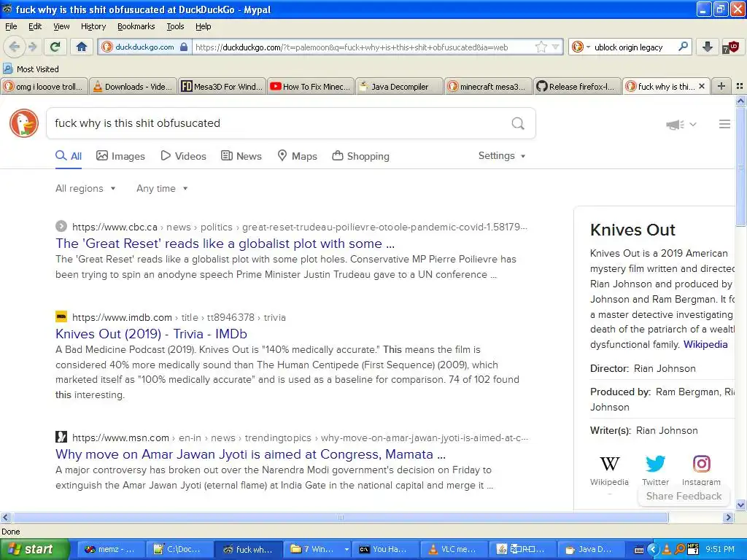
Task: Expand hidden system tray icons arrow
Action: click(x=653, y=550)
